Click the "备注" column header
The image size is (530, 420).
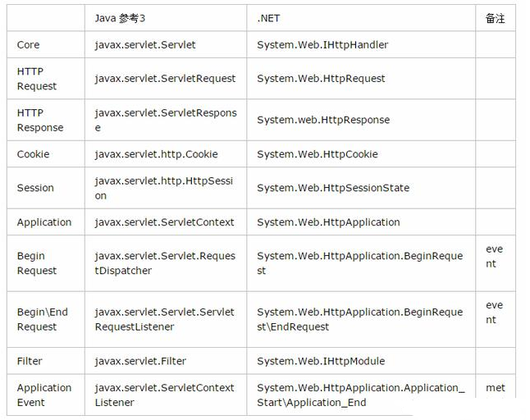click(495, 18)
